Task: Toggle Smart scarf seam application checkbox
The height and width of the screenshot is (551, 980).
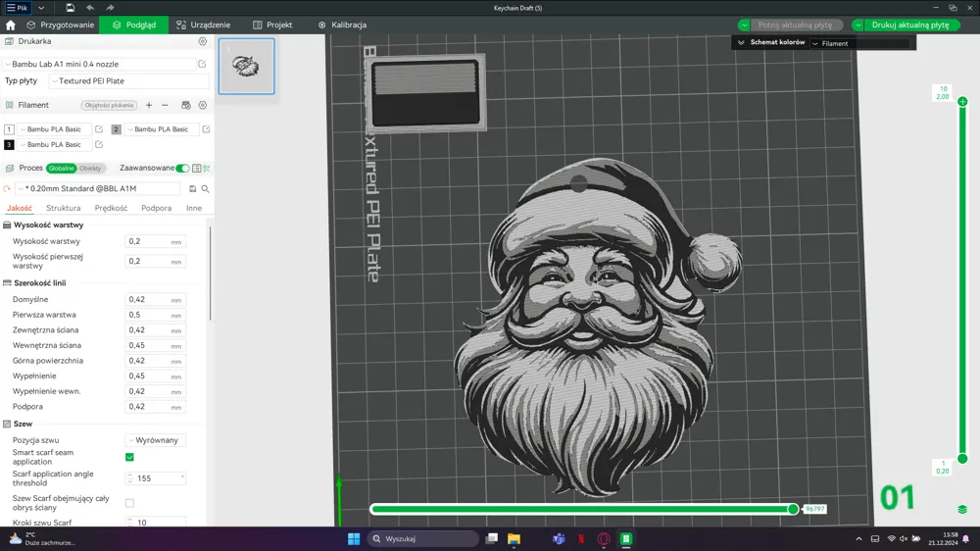Action: click(129, 457)
